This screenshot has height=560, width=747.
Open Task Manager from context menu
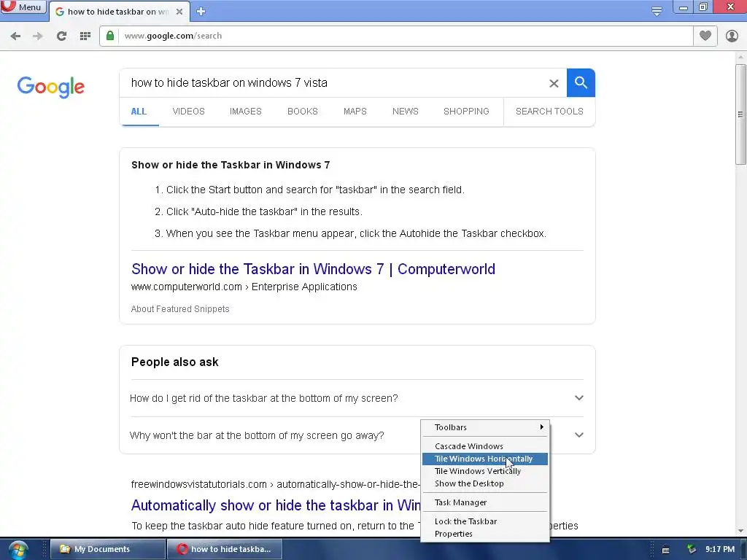pyautogui.click(x=485, y=502)
